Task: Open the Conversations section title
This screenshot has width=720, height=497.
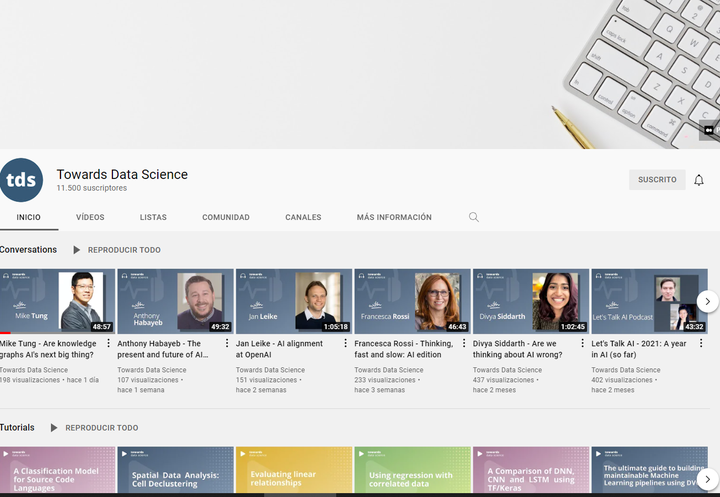Action: (28, 249)
